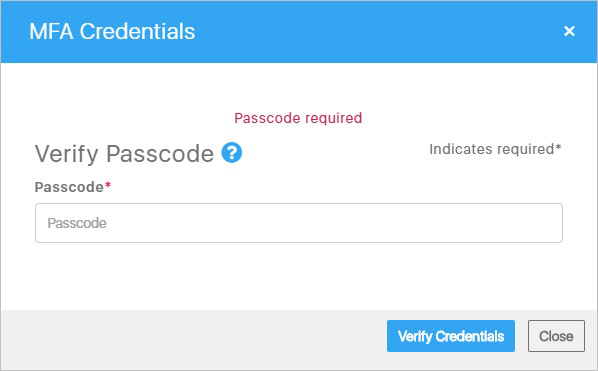Image resolution: width=598 pixels, height=371 pixels.
Task: Select the MFA Credentials title text
Action: (112, 31)
